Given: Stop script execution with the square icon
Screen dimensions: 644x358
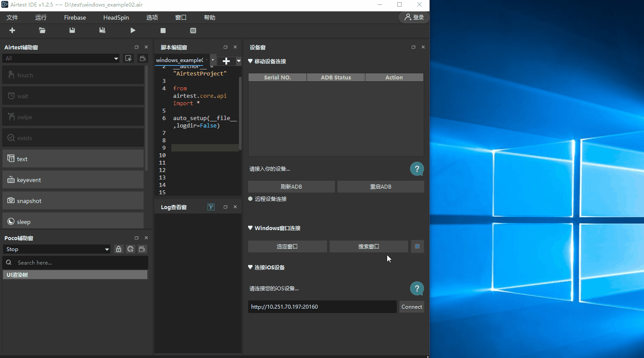Looking at the screenshot, I should coord(163,31).
